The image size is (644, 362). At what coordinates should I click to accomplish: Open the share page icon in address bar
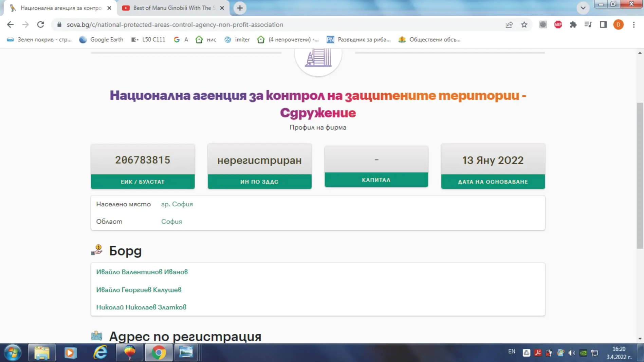(509, 24)
